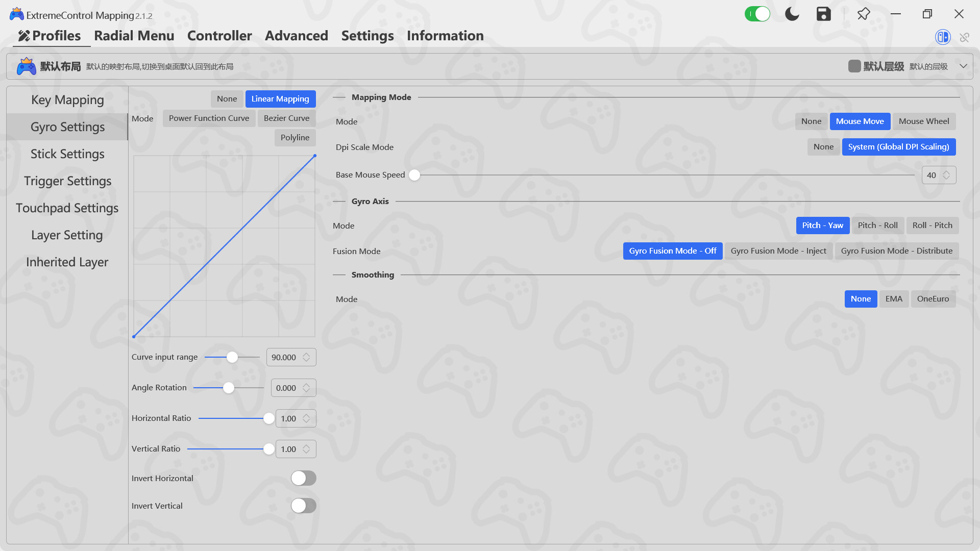This screenshot has width=980, height=551.
Task: Click the Profiles icon in the menu bar
Action: [x=22, y=36]
